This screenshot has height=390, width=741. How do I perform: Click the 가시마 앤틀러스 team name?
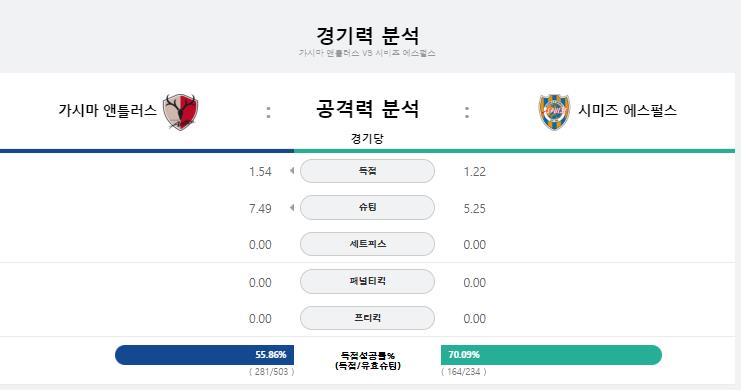tap(107, 110)
